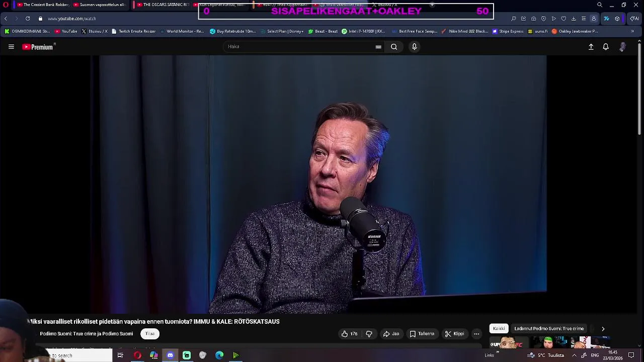644x362 pixels.
Task: Open the YouTube account avatar menu
Action: point(622,47)
